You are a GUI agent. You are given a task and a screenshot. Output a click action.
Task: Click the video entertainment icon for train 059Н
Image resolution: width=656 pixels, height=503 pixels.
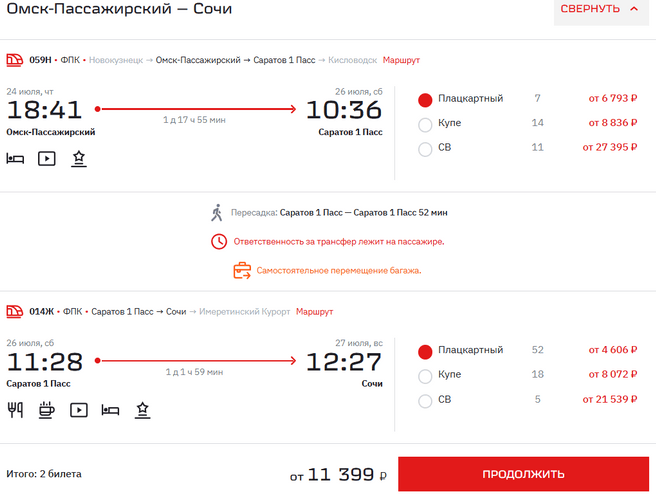pos(46,158)
